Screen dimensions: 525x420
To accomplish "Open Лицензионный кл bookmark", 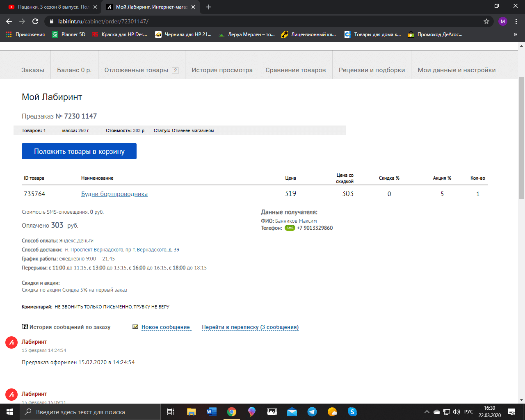I will pyautogui.click(x=309, y=34).
